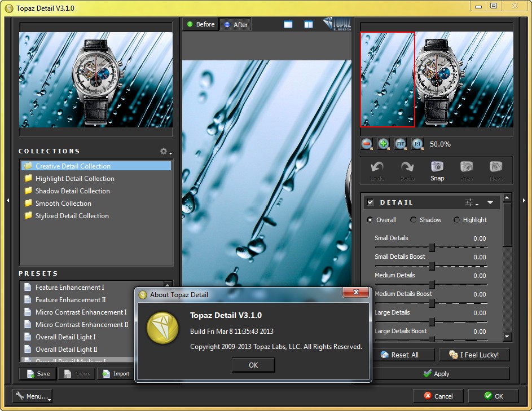Toggle the DETAIL panel checkbox
Screen dimensions: 532x411
coord(371,202)
